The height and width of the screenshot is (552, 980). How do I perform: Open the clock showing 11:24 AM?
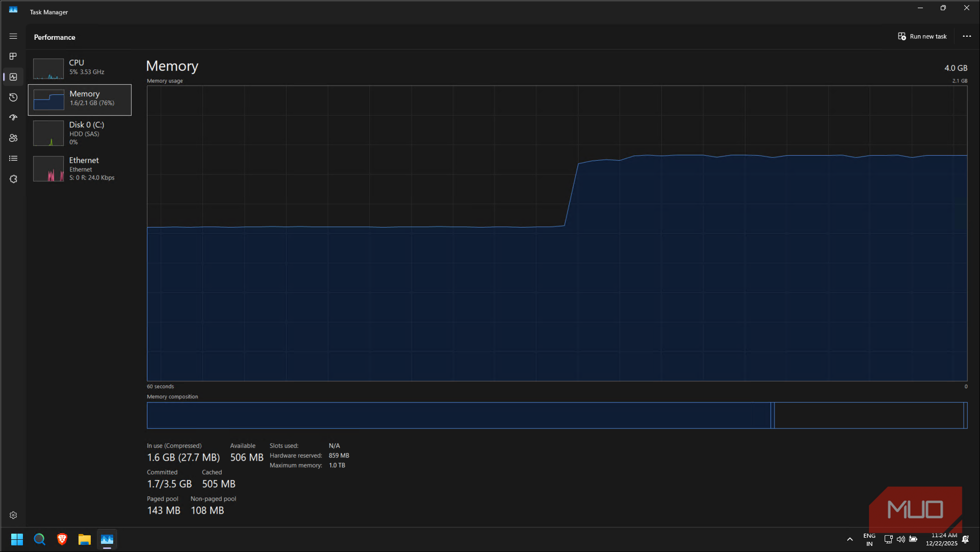coord(941,539)
